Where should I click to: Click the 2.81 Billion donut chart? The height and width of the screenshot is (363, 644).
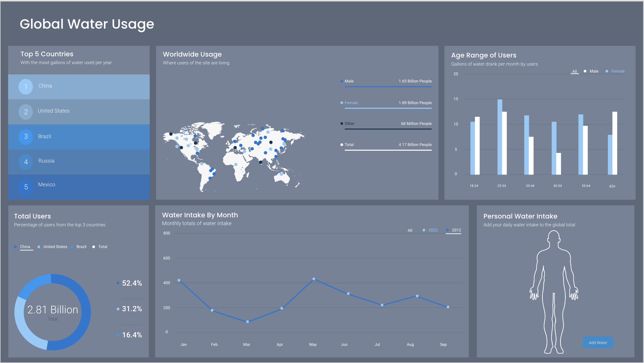point(52,312)
